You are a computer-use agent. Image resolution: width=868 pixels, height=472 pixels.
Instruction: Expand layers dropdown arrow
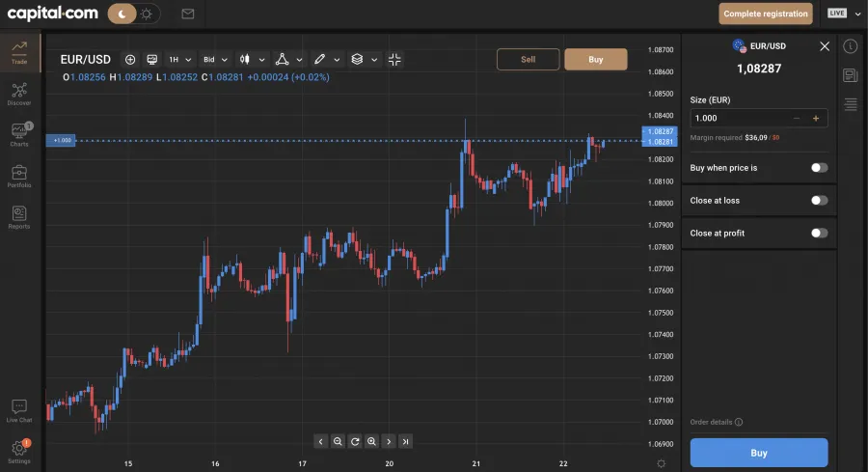point(374,60)
